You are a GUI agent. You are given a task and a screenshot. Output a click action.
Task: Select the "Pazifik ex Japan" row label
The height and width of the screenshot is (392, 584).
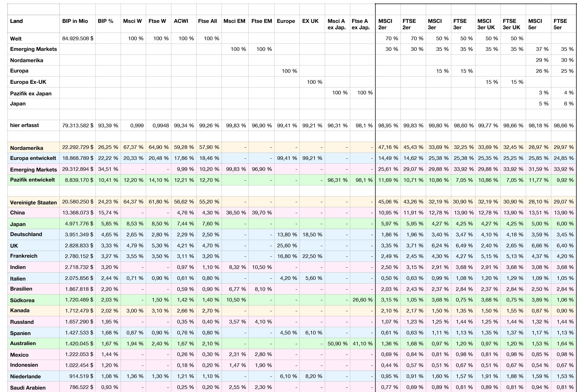tap(31, 94)
